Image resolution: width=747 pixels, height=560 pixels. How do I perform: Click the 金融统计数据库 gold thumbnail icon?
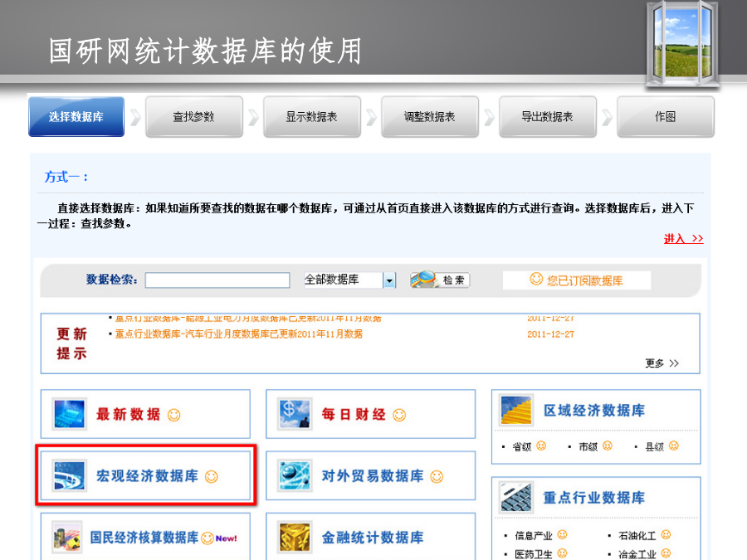[x=295, y=537]
